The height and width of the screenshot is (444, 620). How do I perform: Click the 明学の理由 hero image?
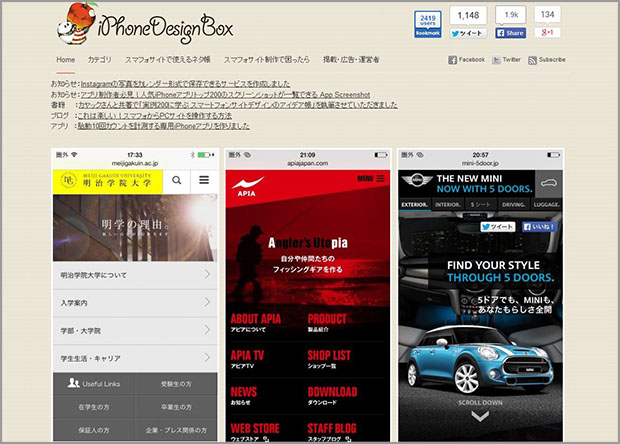pyautogui.click(x=135, y=228)
